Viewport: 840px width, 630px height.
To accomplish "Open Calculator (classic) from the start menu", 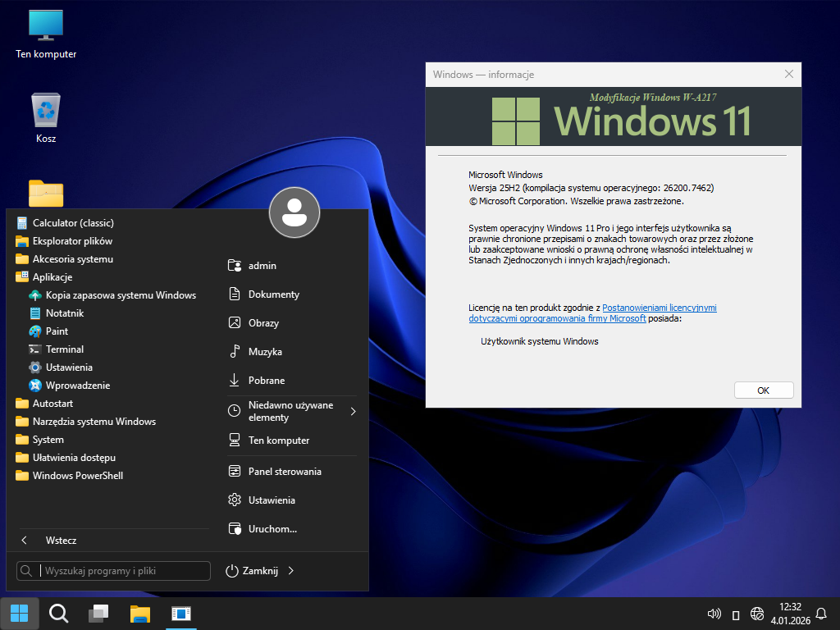I will pos(72,223).
